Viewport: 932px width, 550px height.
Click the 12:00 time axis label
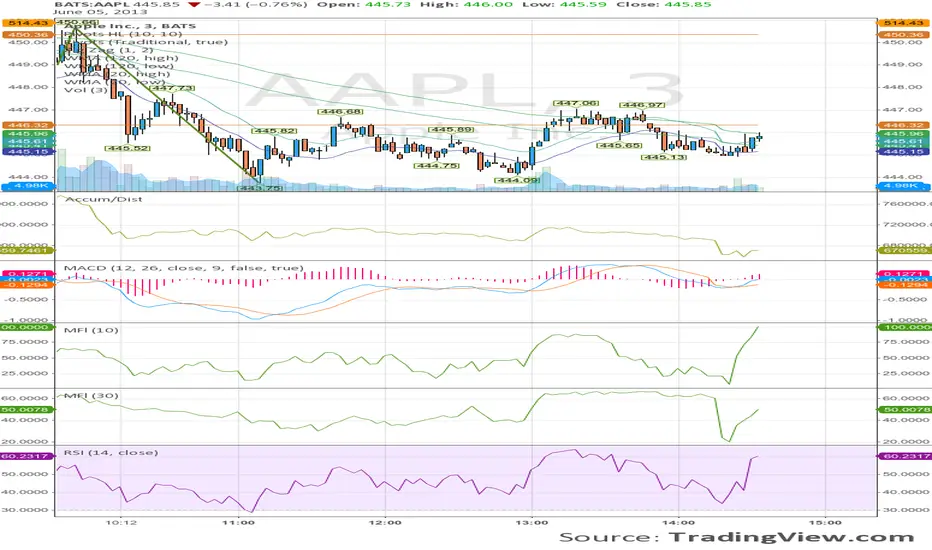pyautogui.click(x=385, y=523)
